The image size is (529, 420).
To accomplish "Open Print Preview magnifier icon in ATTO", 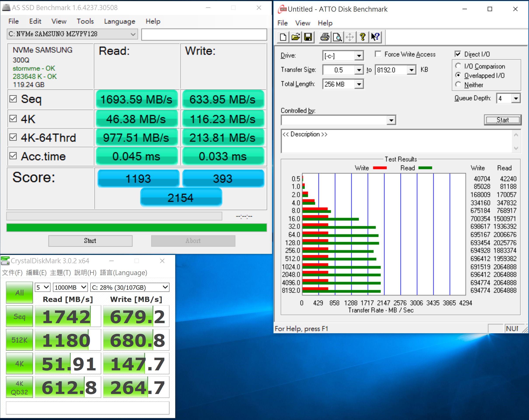I will (x=338, y=37).
